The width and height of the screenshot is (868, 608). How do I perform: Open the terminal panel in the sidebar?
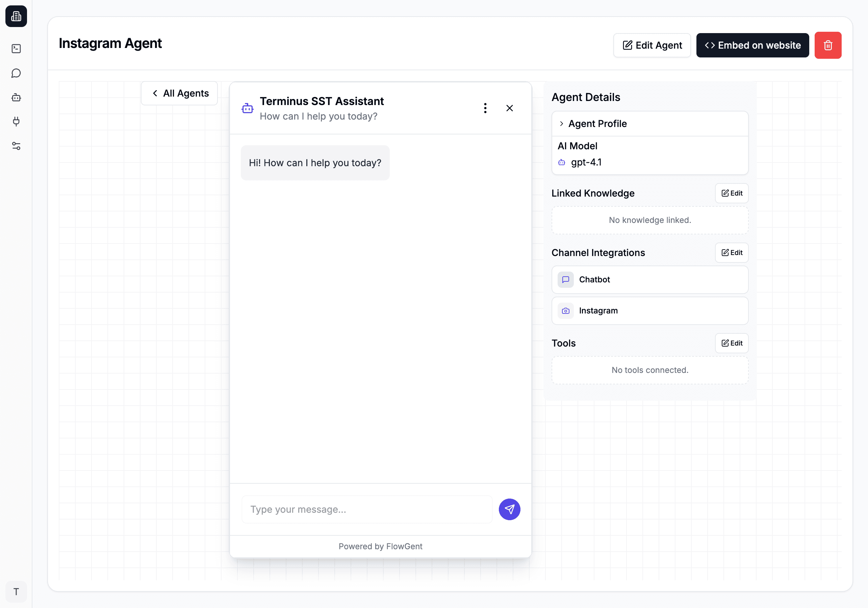(16, 48)
